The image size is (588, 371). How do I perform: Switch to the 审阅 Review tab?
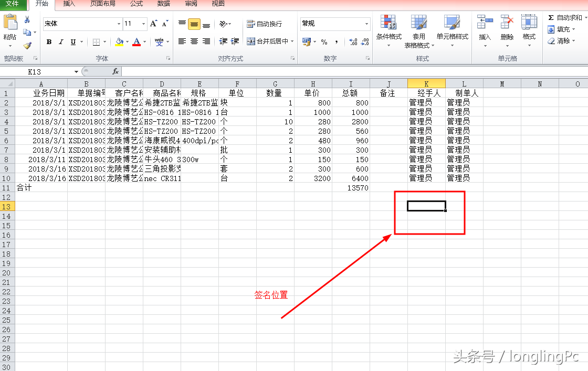(x=191, y=4)
